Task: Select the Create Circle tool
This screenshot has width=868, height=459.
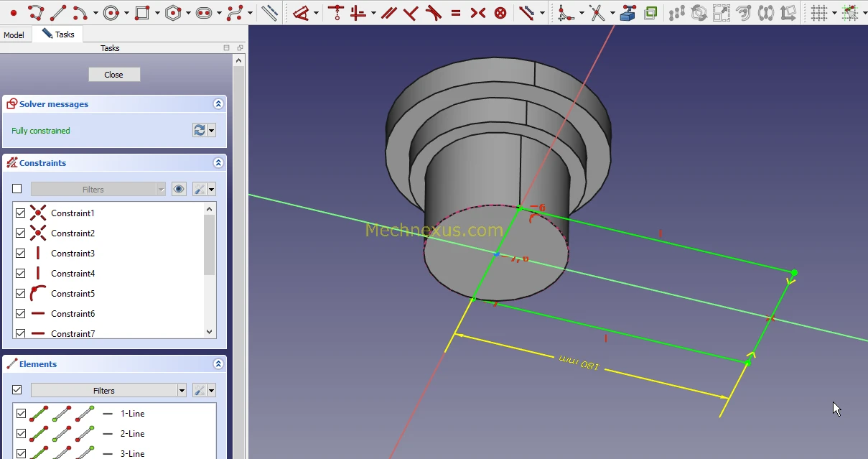Action: coord(111,12)
